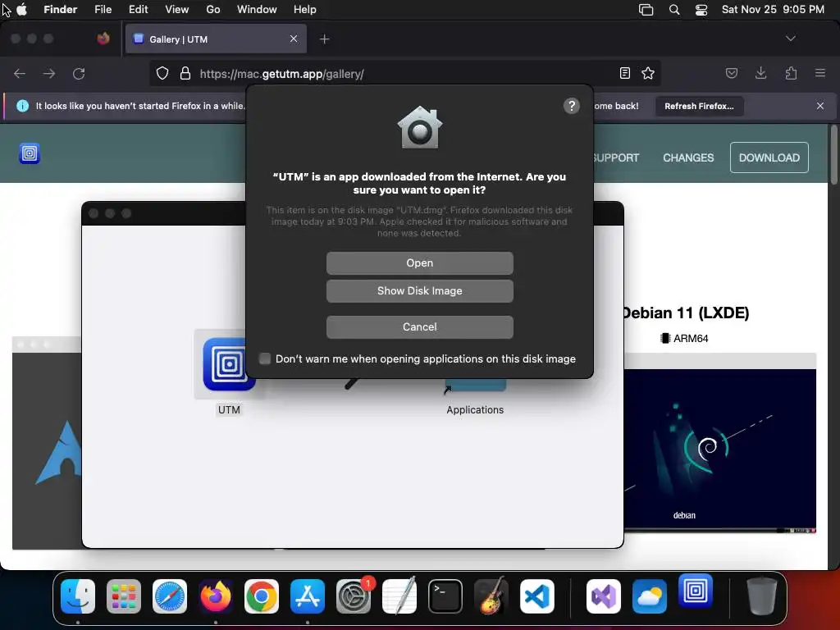The width and height of the screenshot is (840, 630).
Task: Expand the list all tabs chevron
Action: (790, 39)
